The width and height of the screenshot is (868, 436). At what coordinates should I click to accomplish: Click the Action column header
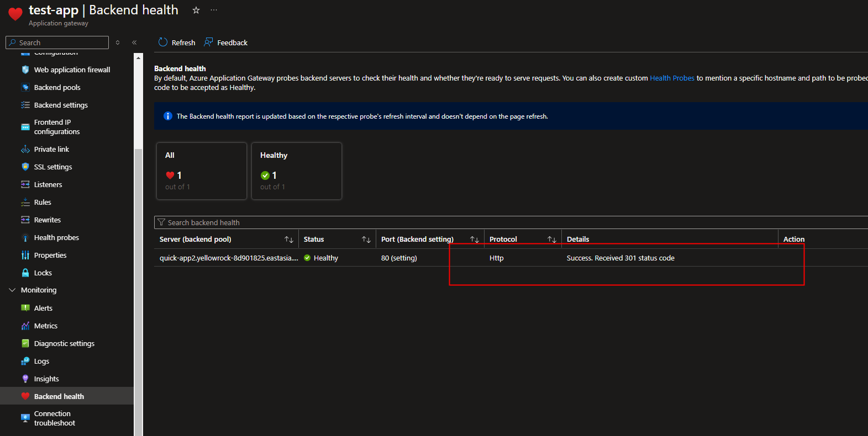pos(794,239)
